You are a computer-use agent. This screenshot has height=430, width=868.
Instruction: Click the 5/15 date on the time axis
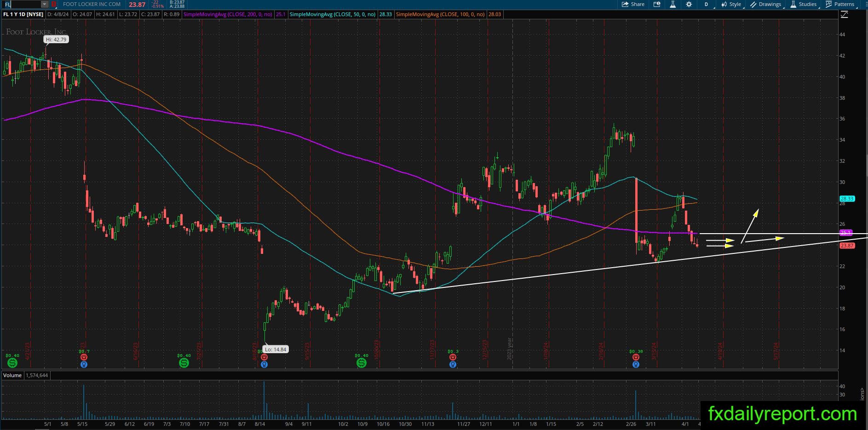(83, 424)
